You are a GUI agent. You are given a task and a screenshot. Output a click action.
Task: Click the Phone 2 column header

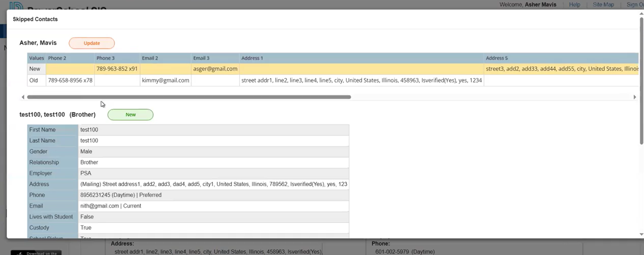57,58
